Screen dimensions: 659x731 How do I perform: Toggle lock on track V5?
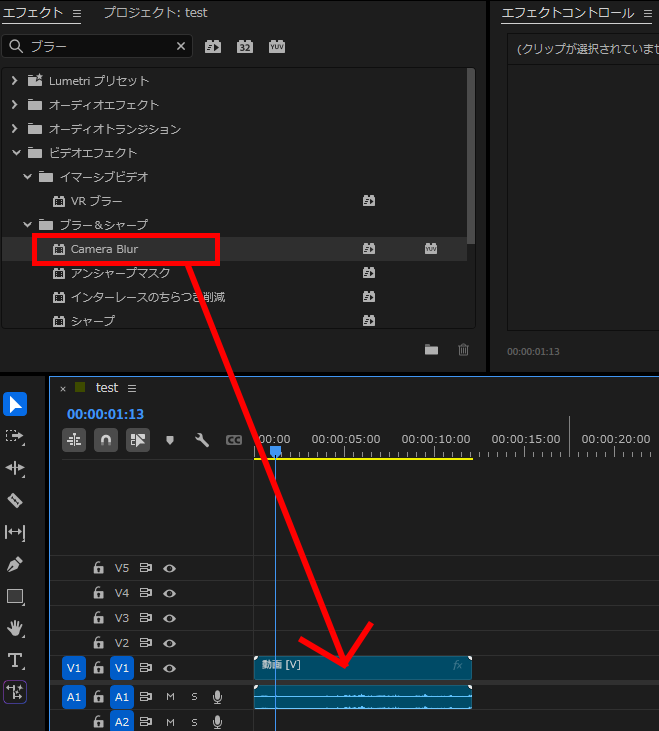click(x=98, y=568)
